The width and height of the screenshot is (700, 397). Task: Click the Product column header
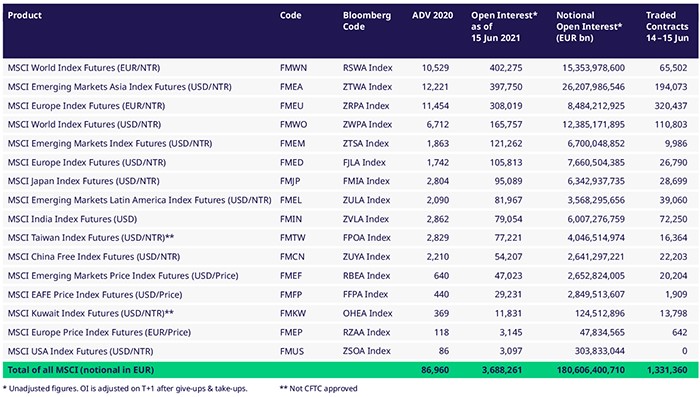pyautogui.click(x=25, y=15)
